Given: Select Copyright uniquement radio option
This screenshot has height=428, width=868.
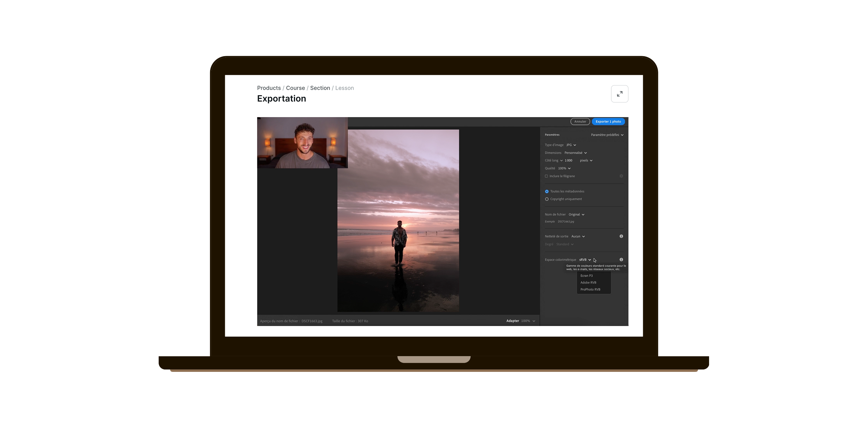Looking at the screenshot, I should [547, 199].
